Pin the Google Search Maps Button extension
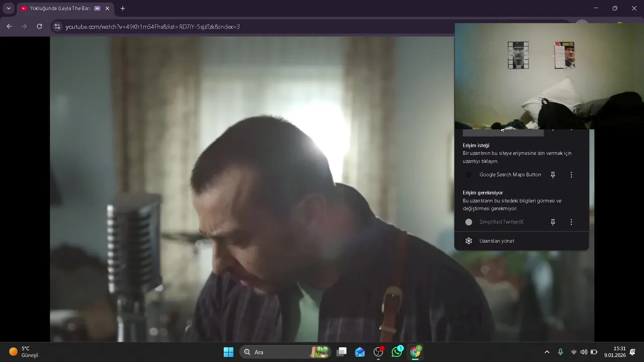The width and height of the screenshot is (644, 362). [553, 174]
